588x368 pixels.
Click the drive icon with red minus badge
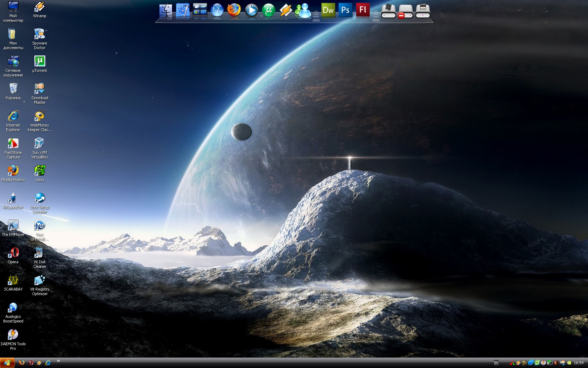tap(405, 11)
